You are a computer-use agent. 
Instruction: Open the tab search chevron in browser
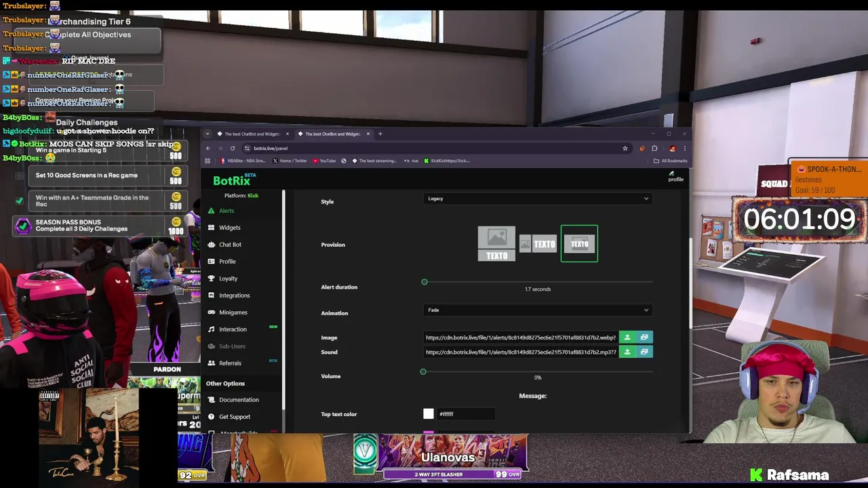click(x=208, y=134)
